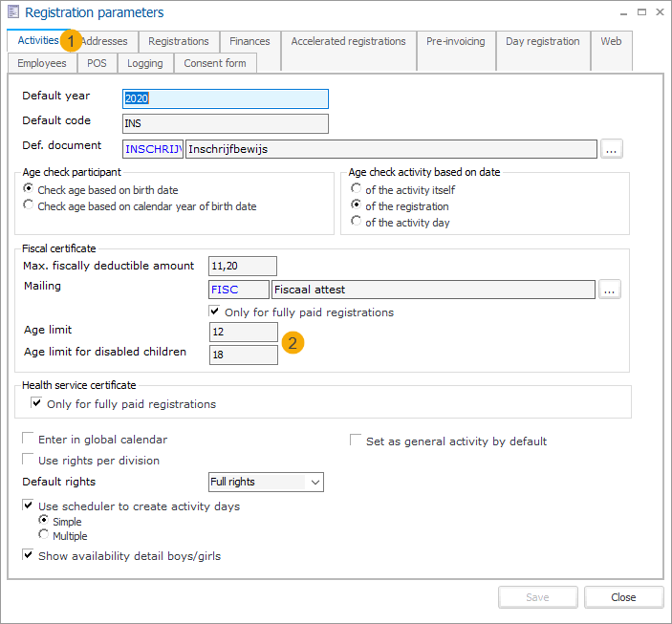Enable Enter in global calendar checkbox

(29, 440)
